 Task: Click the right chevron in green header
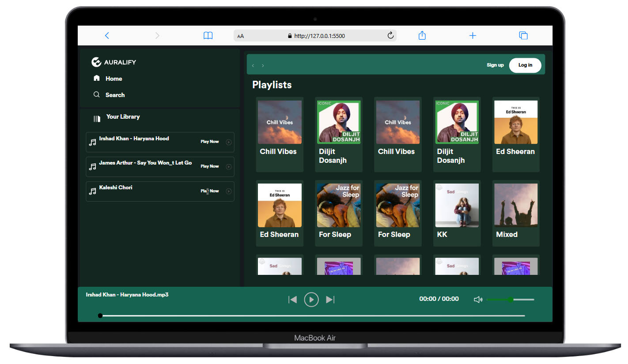click(263, 65)
